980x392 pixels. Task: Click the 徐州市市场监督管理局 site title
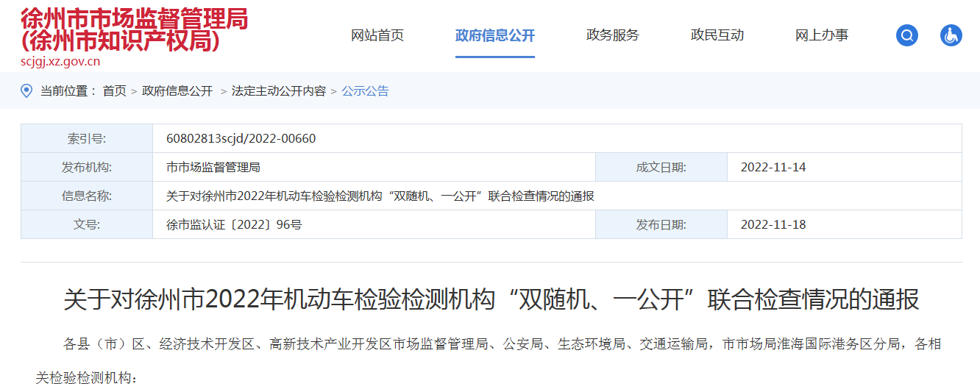pos(135,18)
